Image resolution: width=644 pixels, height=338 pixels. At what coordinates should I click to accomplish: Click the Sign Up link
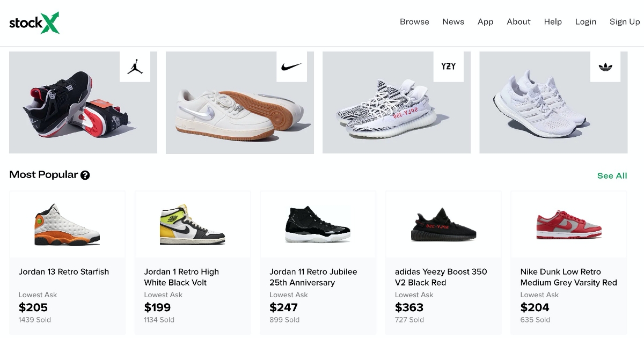625,22
